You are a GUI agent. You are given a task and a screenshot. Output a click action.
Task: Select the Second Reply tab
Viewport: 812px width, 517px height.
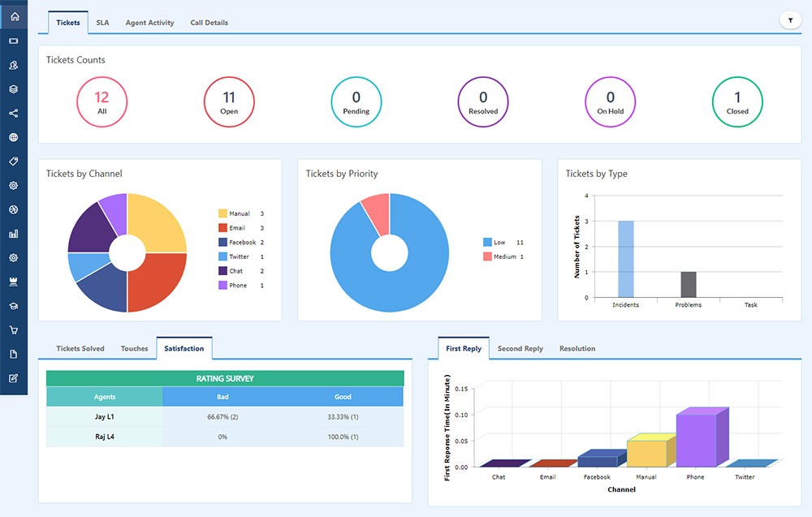click(x=520, y=349)
